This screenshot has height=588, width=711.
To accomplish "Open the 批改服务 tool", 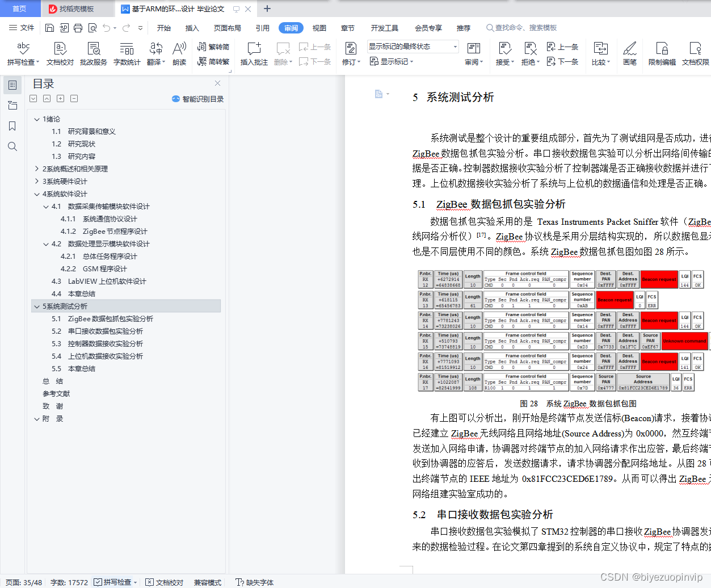I will point(93,53).
